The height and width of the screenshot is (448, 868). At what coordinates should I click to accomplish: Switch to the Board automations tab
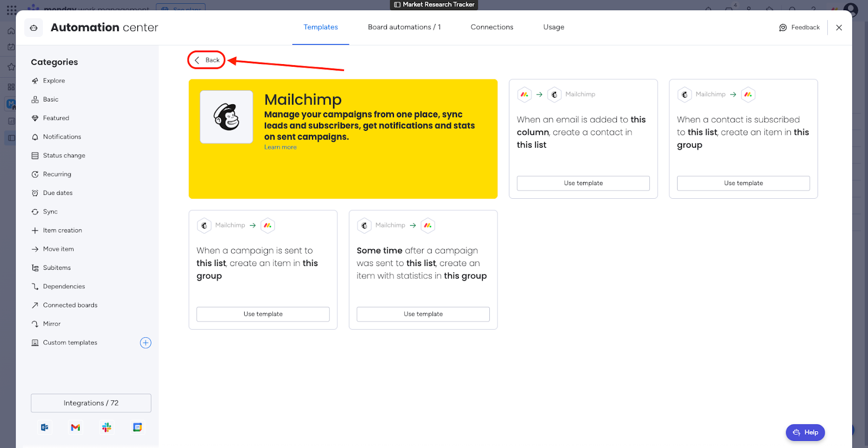pos(404,27)
